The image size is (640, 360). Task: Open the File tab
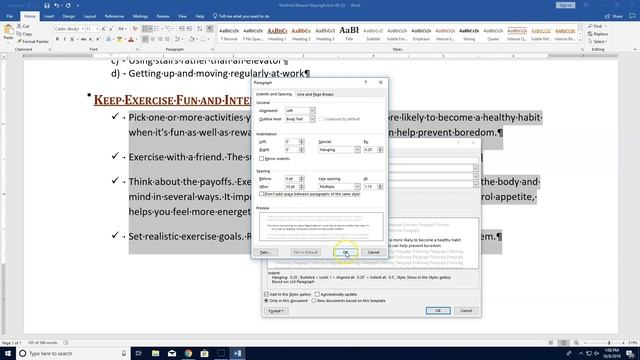tap(9, 16)
